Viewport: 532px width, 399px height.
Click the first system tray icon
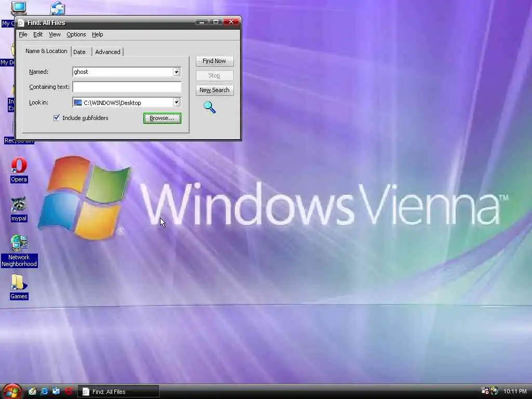[485, 391]
